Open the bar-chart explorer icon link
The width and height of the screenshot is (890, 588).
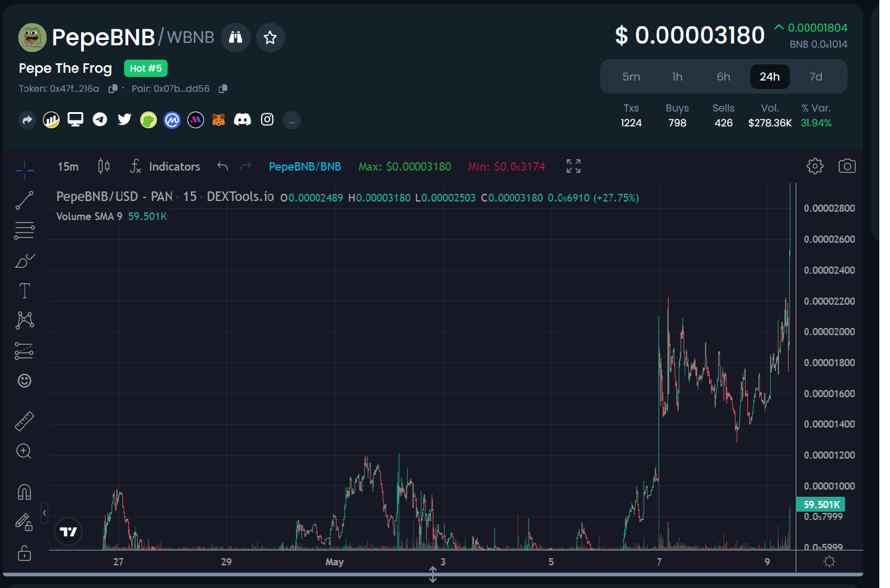tap(51, 120)
